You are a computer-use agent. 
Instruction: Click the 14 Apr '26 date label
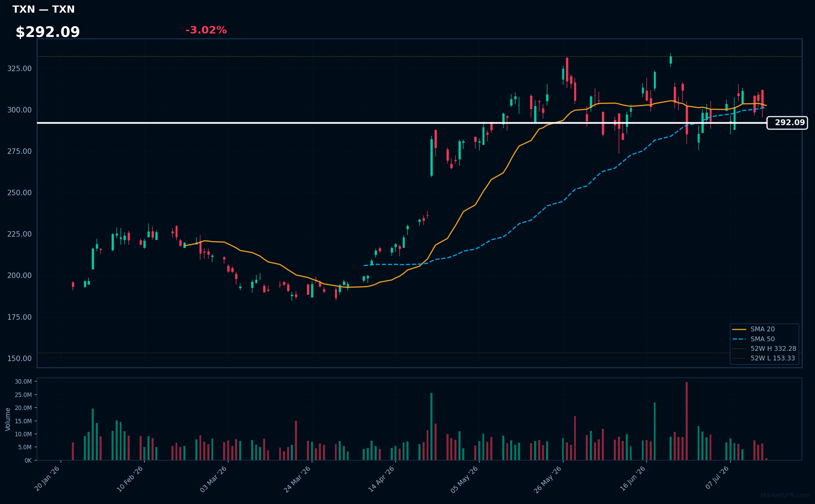tap(381, 479)
